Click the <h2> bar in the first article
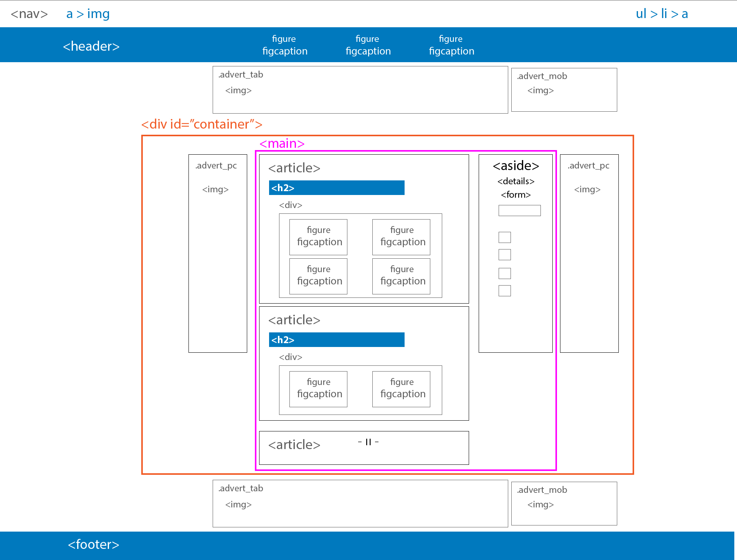This screenshot has height=560, width=737. pyautogui.click(x=337, y=188)
